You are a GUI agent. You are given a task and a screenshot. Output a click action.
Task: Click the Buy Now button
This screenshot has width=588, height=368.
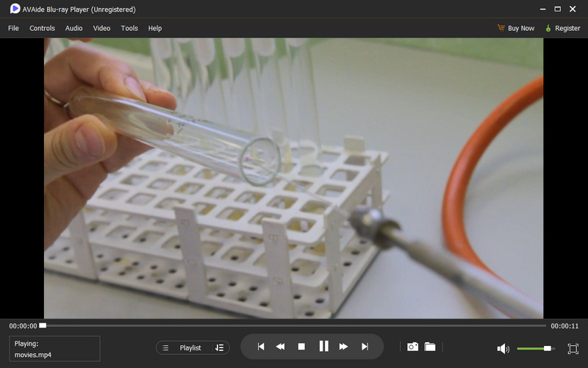tap(515, 28)
